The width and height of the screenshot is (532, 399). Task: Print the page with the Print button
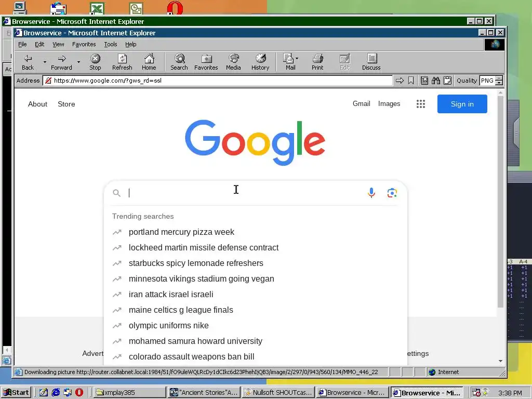click(x=317, y=62)
